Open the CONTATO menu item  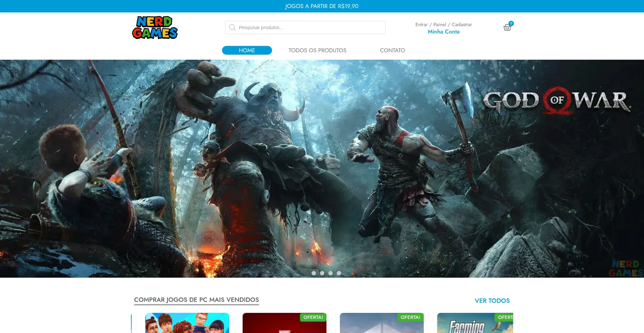(392, 50)
